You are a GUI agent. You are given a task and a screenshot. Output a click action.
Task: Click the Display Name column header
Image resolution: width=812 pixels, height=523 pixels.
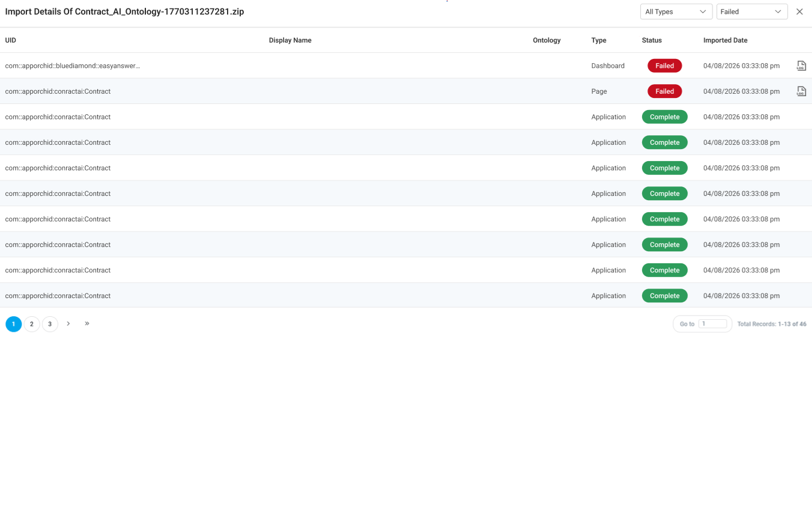290,40
